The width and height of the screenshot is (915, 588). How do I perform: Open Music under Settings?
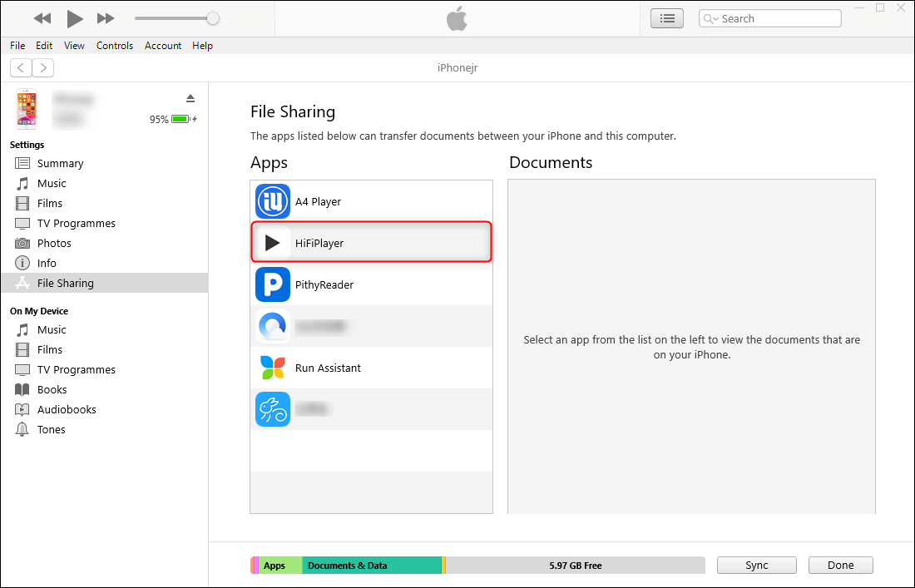coord(52,183)
